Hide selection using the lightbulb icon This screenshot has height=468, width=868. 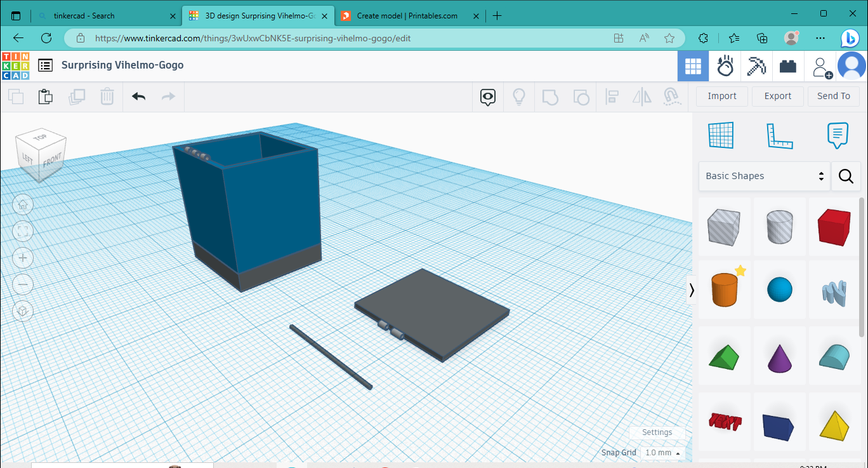tap(519, 97)
